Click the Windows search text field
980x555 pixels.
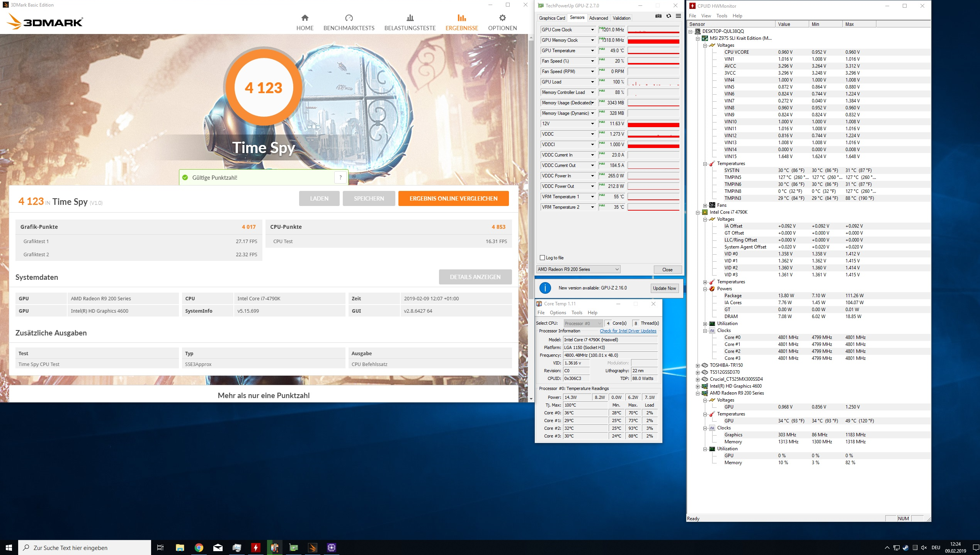point(85,548)
